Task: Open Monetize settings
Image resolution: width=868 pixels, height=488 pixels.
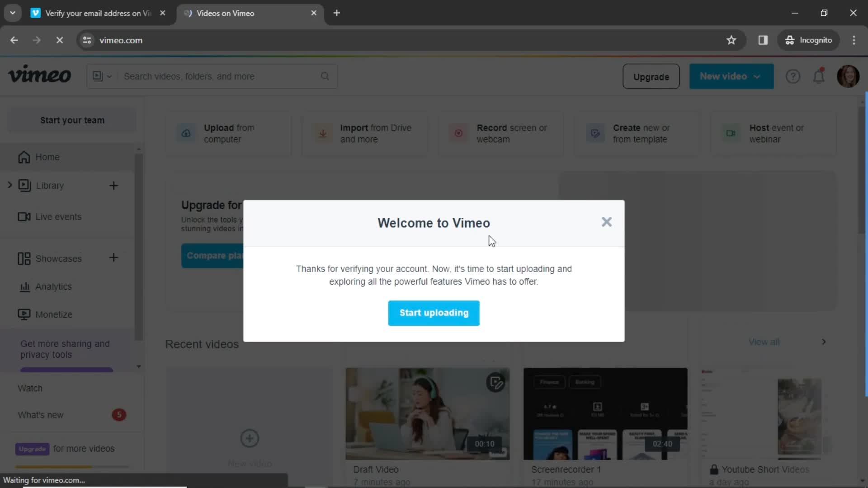Action: point(53,314)
